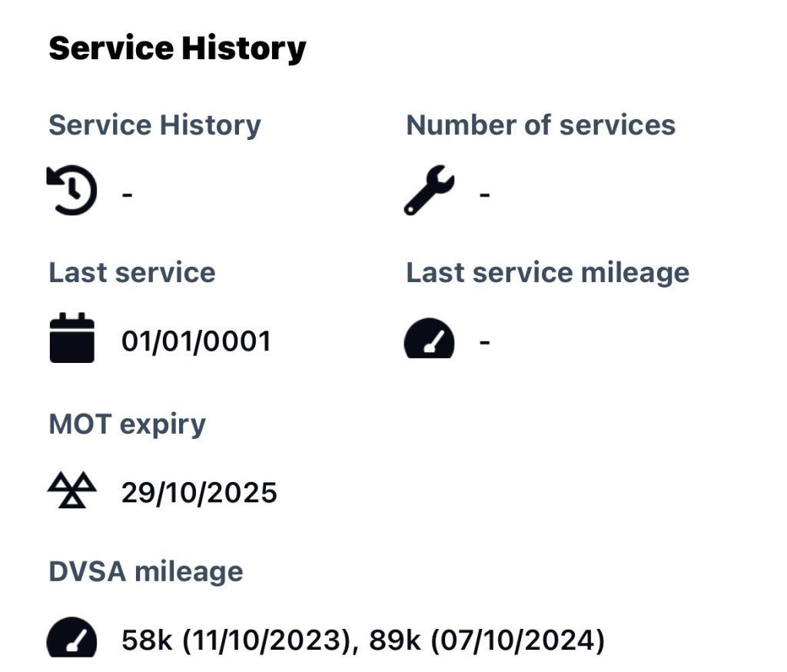Select the Last service label

pyautogui.click(x=132, y=273)
